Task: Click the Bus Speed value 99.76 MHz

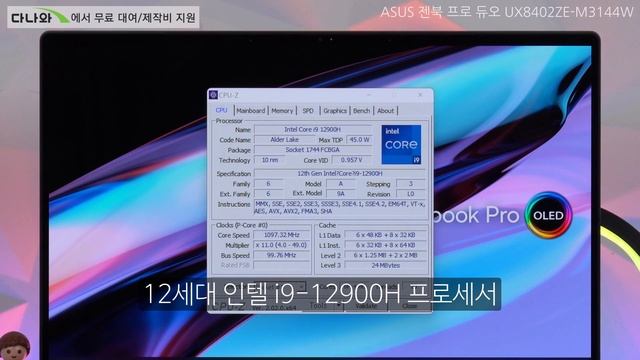Action: click(x=282, y=255)
